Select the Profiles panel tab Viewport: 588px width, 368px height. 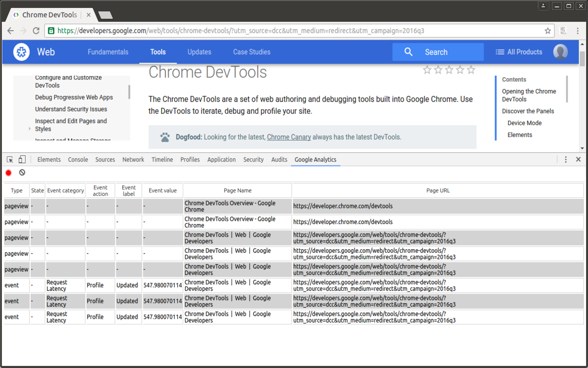[x=190, y=160]
